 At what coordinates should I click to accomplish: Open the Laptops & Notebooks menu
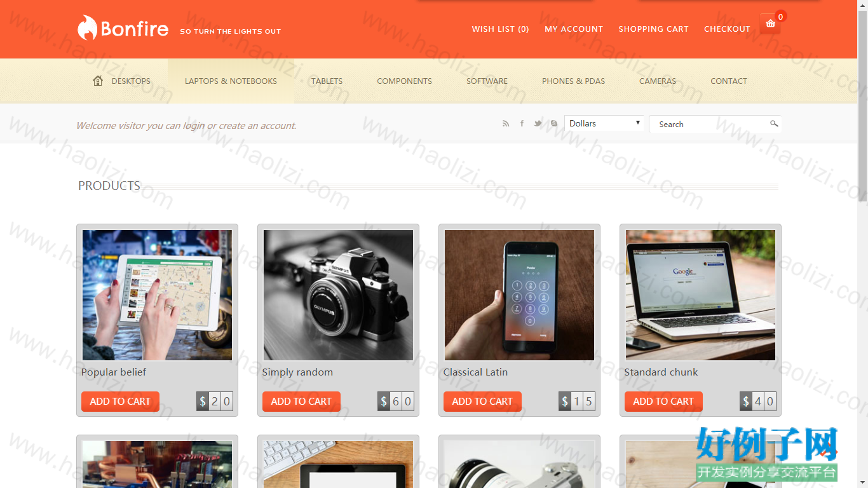(x=231, y=81)
